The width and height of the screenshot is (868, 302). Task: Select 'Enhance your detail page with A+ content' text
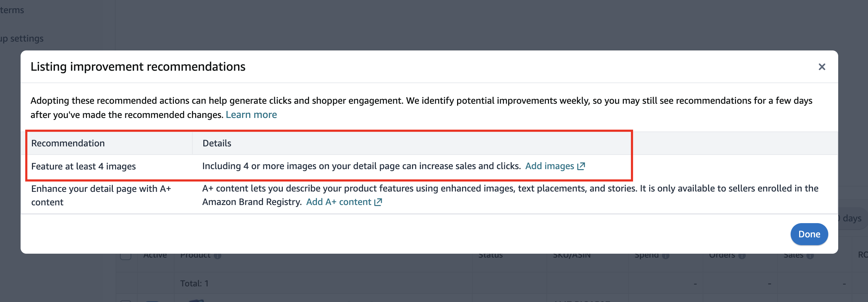[x=101, y=195]
